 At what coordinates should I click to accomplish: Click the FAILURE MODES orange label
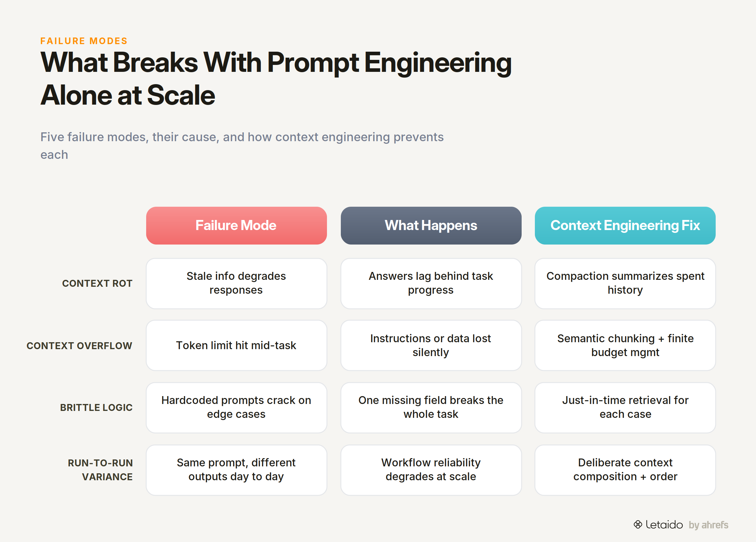click(84, 41)
